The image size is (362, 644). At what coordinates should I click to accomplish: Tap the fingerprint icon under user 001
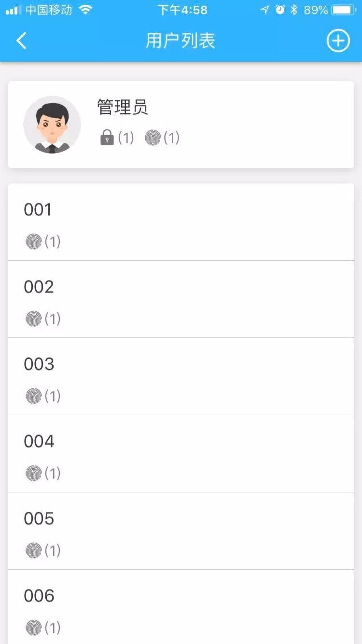click(34, 241)
